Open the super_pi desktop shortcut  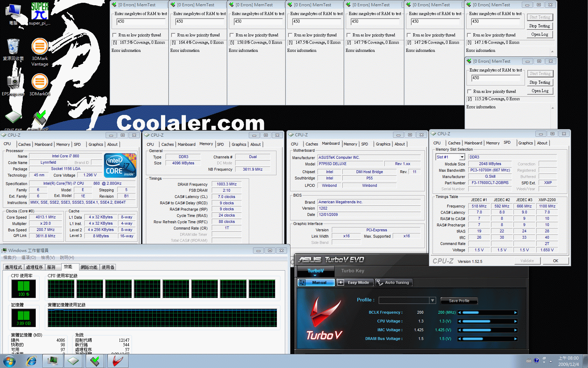(40, 13)
